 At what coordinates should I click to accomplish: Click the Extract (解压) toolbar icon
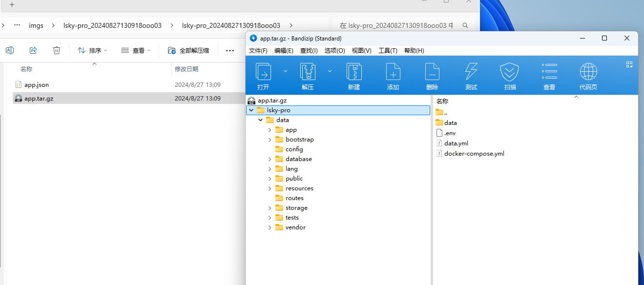coord(308,76)
